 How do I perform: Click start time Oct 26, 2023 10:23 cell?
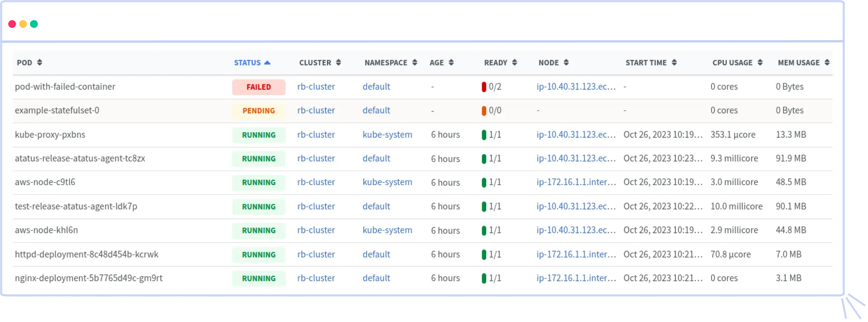[x=663, y=158]
